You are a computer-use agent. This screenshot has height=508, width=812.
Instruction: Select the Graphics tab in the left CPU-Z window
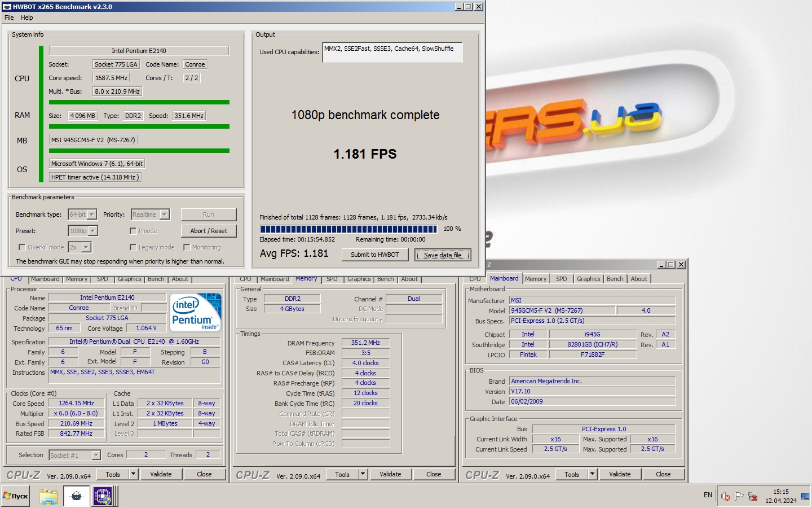(x=130, y=279)
